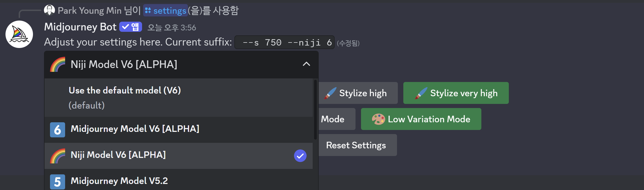Viewport: 644px width, 190px height.
Task: Collapse the Niji Model V6 dropdown
Action: [x=181, y=64]
